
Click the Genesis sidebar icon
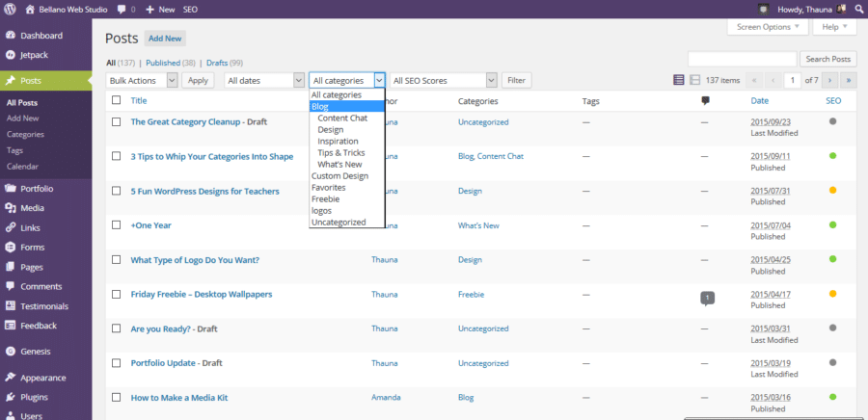click(x=10, y=352)
